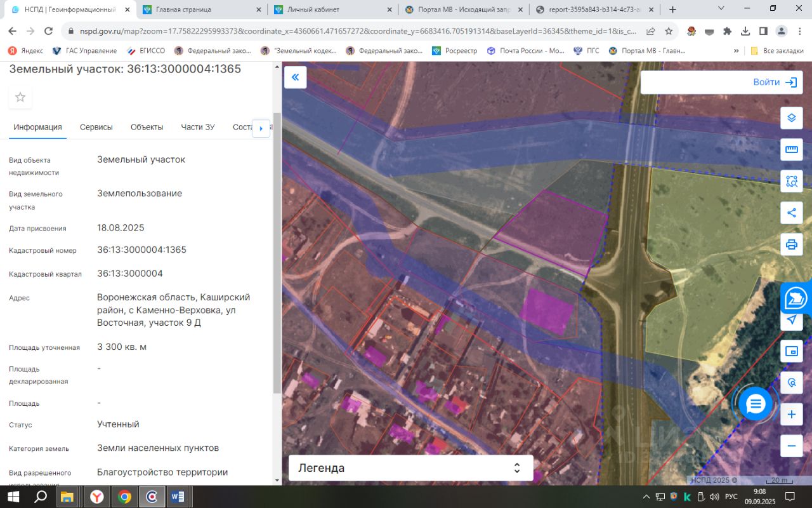Open the Windows notification center
The height and width of the screenshot is (508, 812).
click(790, 497)
